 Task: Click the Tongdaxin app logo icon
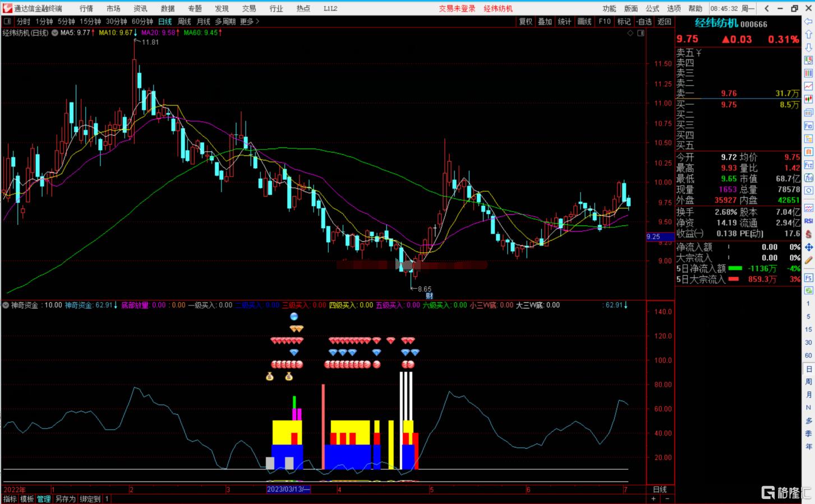coord(7,8)
